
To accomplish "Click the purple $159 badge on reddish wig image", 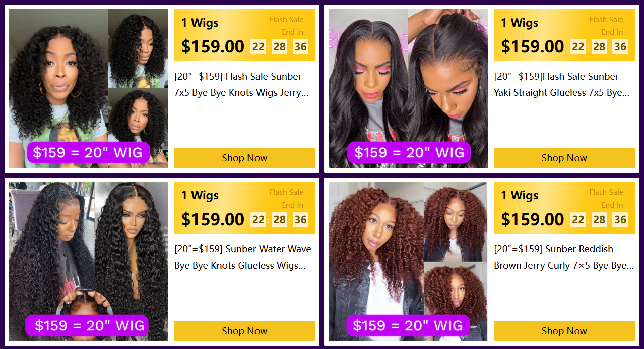I will click(408, 325).
